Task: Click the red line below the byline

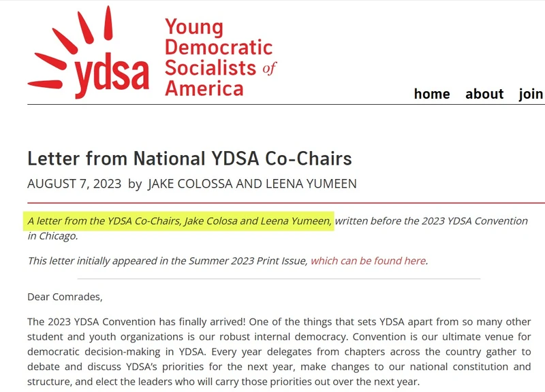Action: click(x=286, y=203)
